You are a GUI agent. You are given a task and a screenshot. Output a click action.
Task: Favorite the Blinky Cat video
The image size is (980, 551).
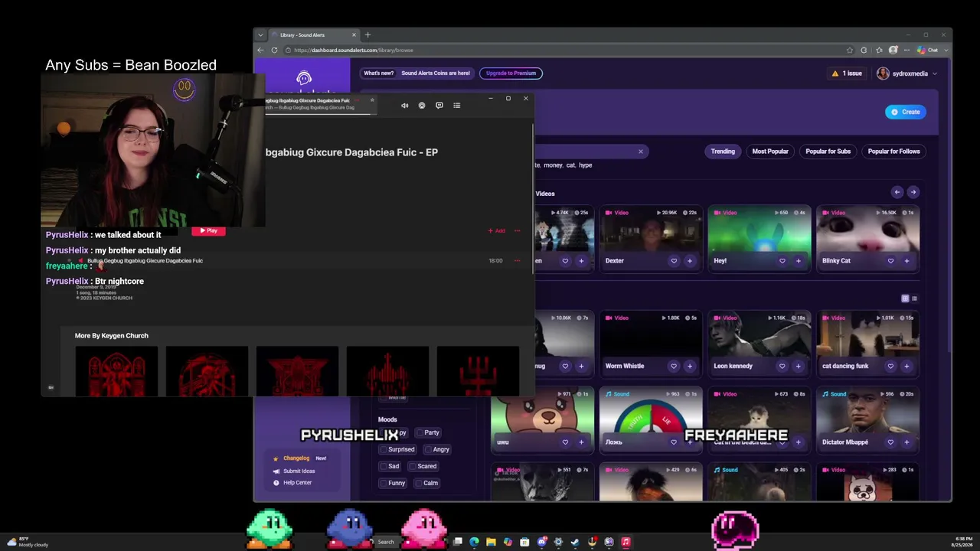(890, 261)
